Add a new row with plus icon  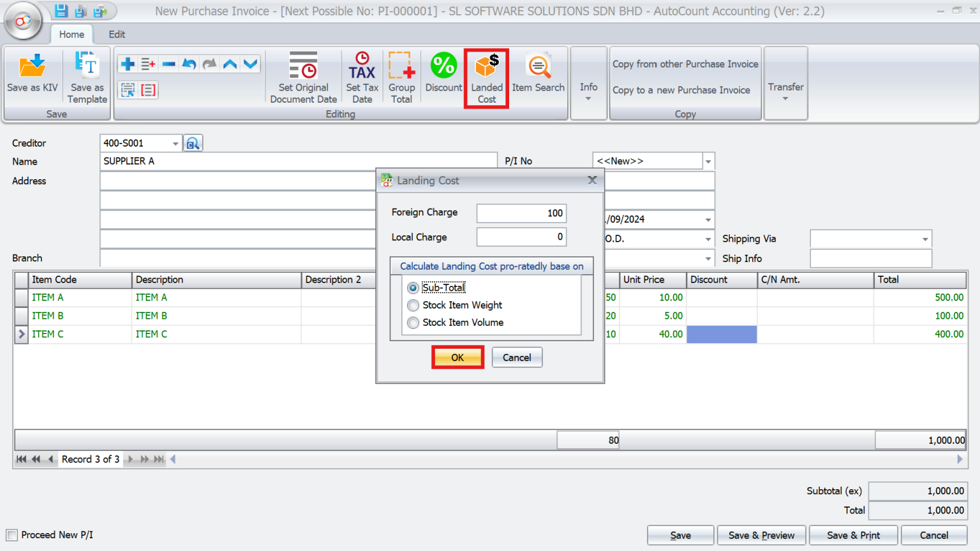pos(128,64)
